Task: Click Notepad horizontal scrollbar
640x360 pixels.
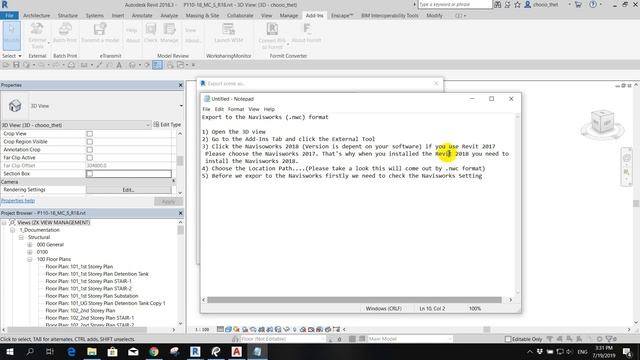Action: (x=354, y=300)
